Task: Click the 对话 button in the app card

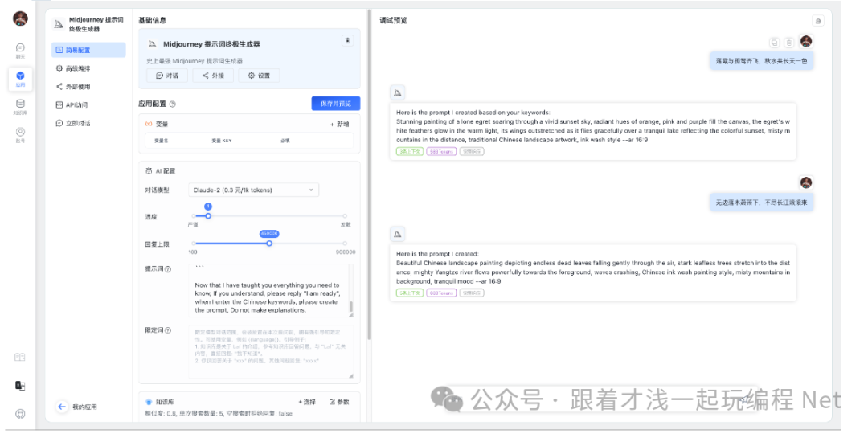Action: (x=166, y=76)
